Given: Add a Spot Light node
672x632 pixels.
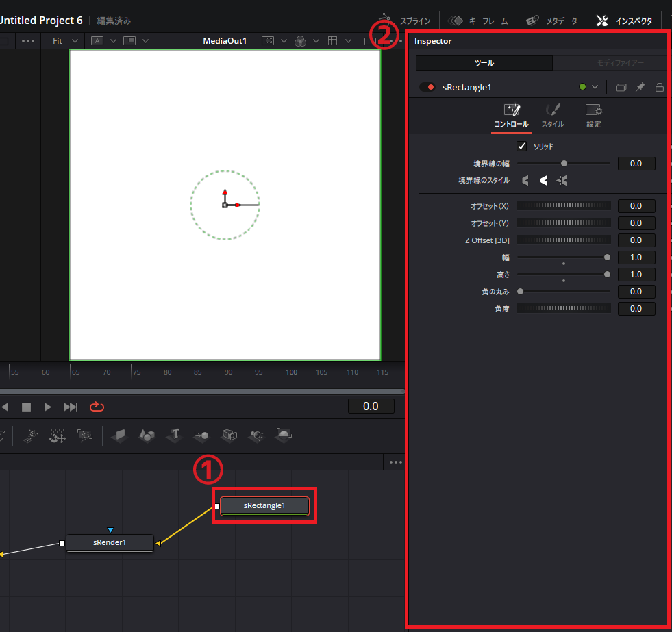Looking at the screenshot, I should click(x=256, y=435).
